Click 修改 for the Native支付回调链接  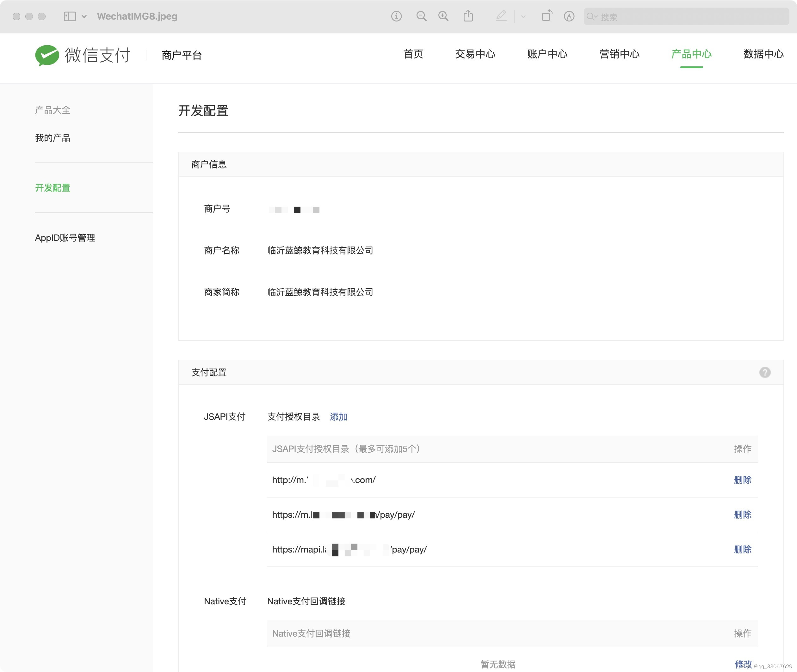click(x=743, y=664)
